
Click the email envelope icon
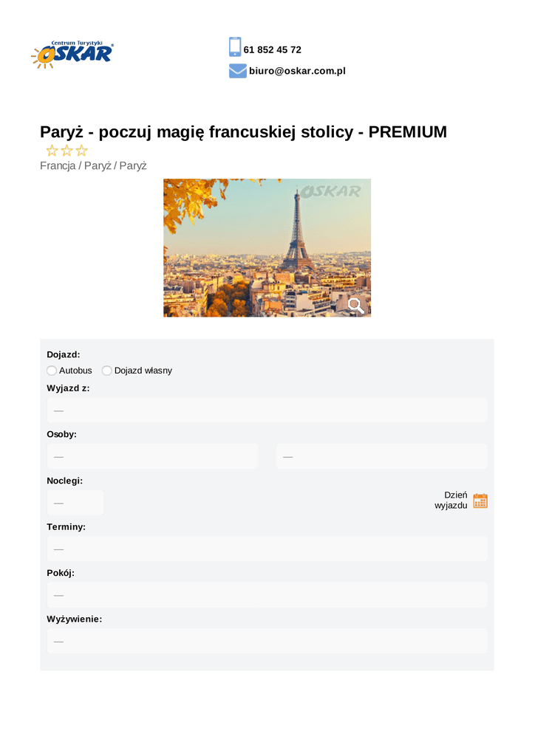[x=237, y=71]
